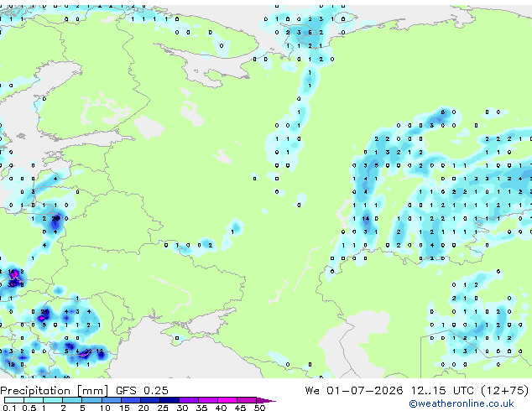Click the "(12+75)" forecast offset text
This screenshot has height=411, width=532.
505,391
